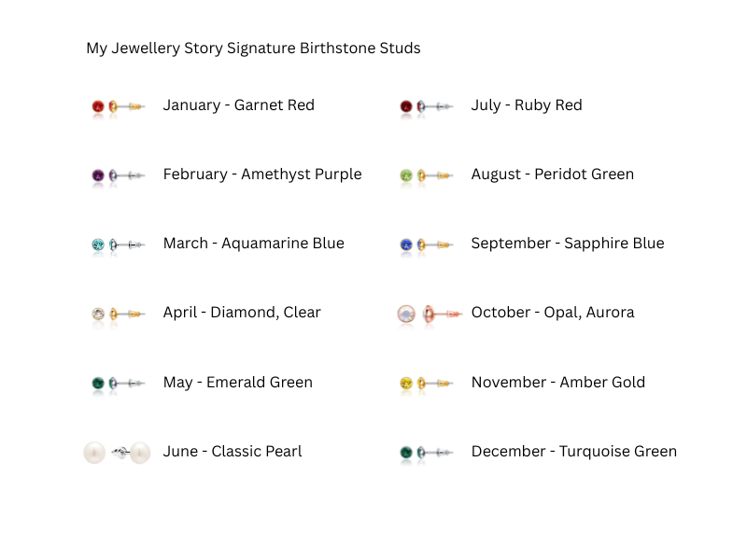Viewport: 747px width, 560px height.
Task: Select the 'September - Sapphire Blue' text
Action: click(567, 244)
